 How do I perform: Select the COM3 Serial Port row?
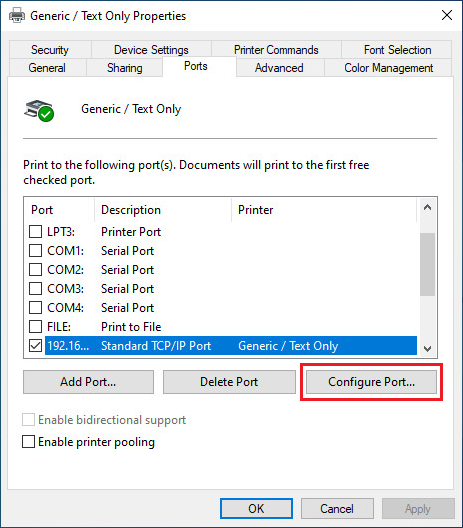pyautogui.click(x=222, y=289)
